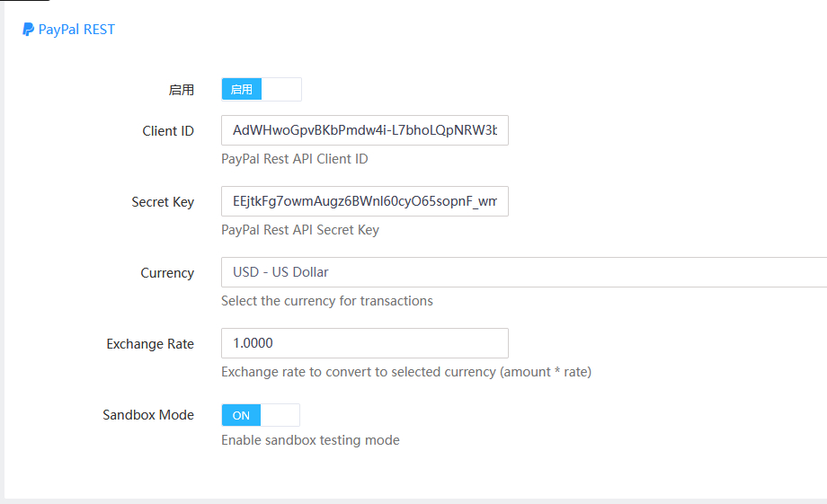827x504 pixels.
Task: Click the Client ID label
Action: tap(167, 131)
